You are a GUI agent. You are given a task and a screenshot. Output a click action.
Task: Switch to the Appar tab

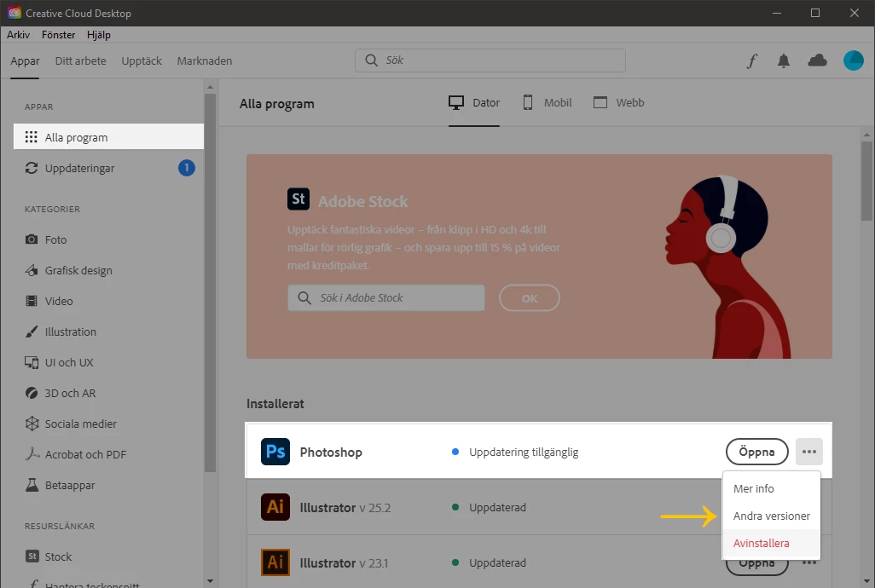[25, 61]
